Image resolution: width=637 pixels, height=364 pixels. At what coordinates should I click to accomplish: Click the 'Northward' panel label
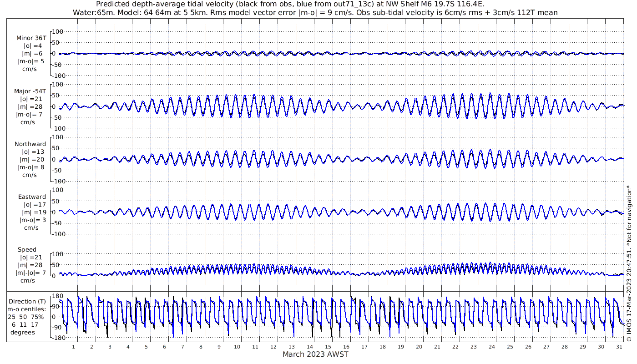coord(30,144)
